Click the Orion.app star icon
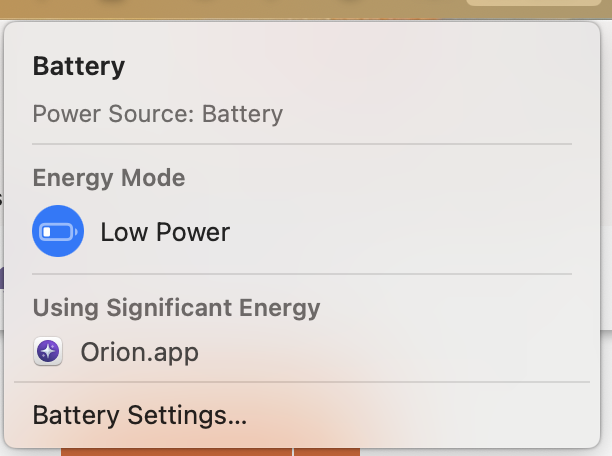 [48, 352]
